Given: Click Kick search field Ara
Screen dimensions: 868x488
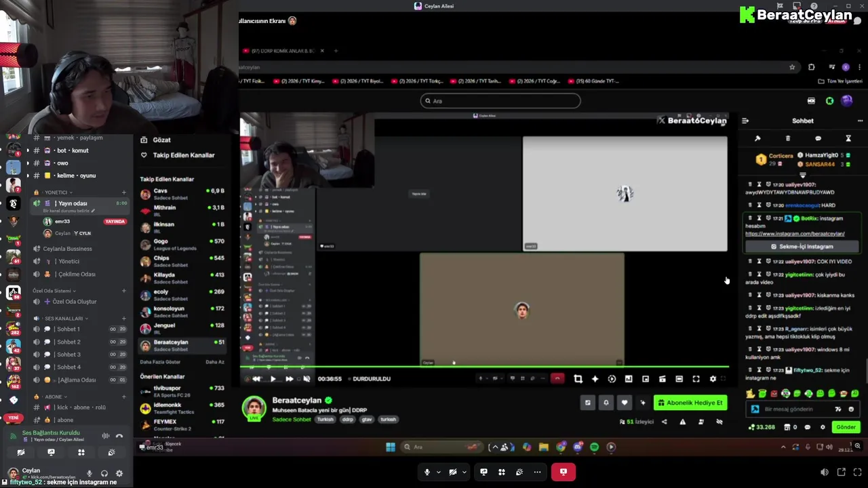Looking at the screenshot, I should pyautogui.click(x=500, y=101).
